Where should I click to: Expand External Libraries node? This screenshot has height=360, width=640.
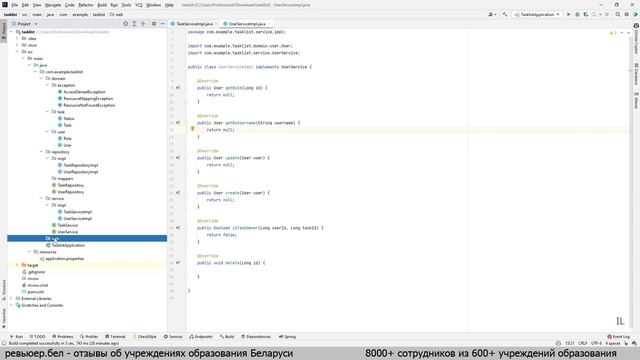pos(12,298)
